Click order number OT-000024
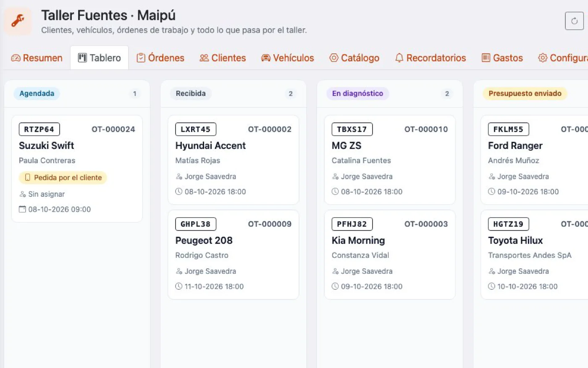 pyautogui.click(x=113, y=129)
